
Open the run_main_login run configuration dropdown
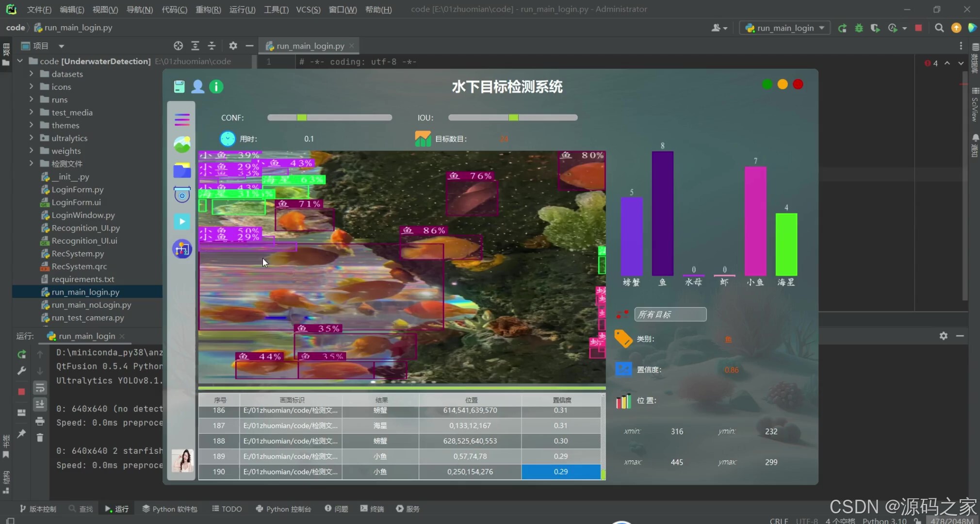pyautogui.click(x=784, y=28)
